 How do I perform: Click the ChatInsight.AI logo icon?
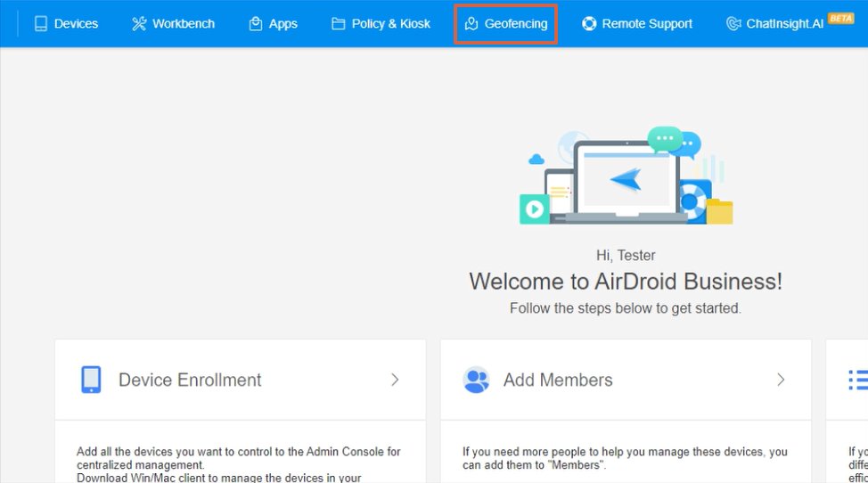pyautogui.click(x=733, y=24)
